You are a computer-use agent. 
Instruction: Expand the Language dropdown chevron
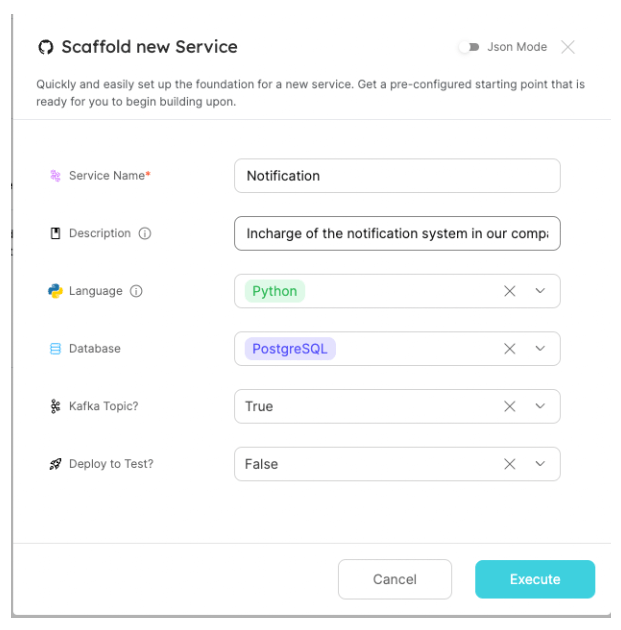[x=540, y=291]
